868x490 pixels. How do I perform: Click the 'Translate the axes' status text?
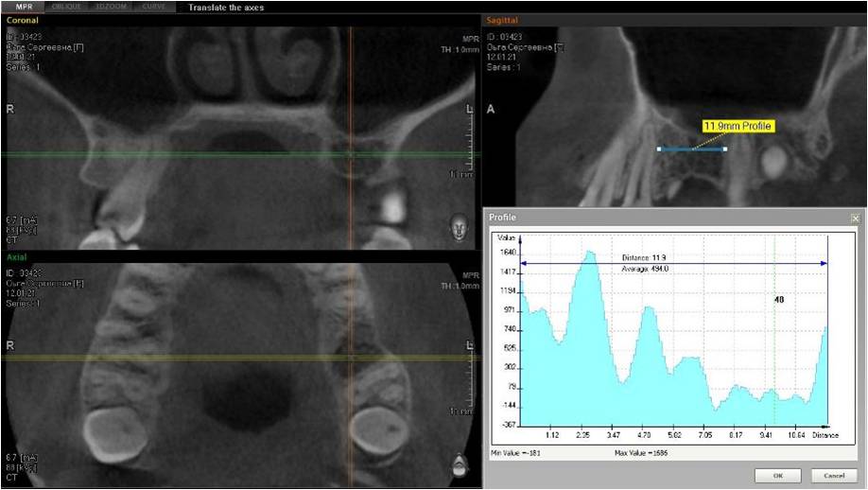(226, 8)
